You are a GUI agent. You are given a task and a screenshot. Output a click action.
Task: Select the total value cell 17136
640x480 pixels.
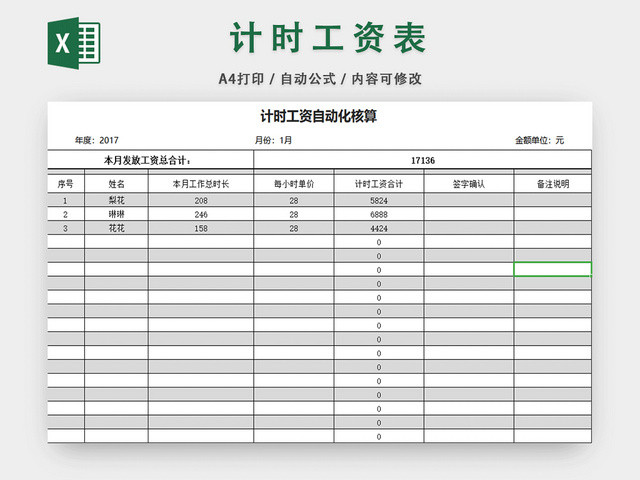422,160
